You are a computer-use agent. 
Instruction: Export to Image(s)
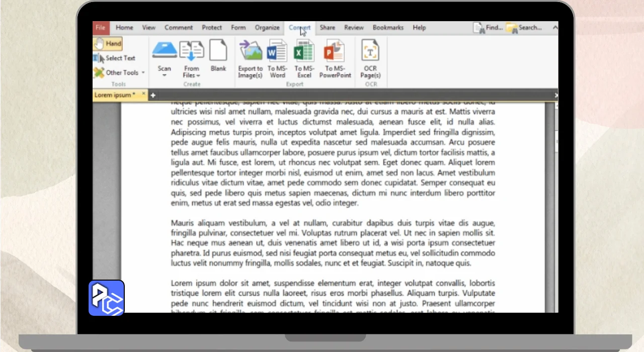(x=251, y=59)
